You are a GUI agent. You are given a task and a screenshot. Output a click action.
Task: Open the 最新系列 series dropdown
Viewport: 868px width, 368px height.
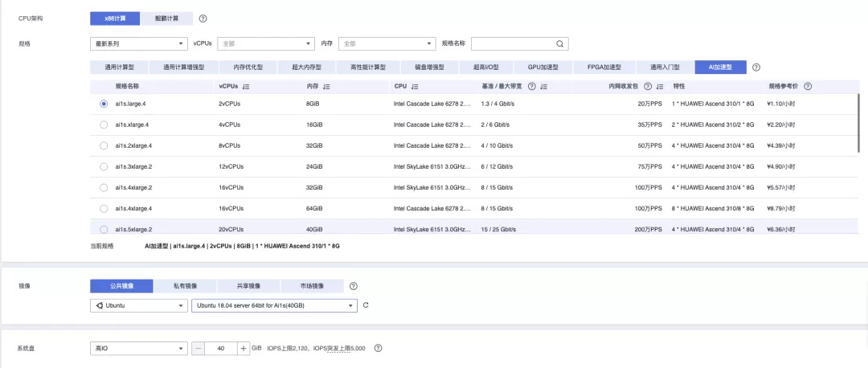click(138, 43)
